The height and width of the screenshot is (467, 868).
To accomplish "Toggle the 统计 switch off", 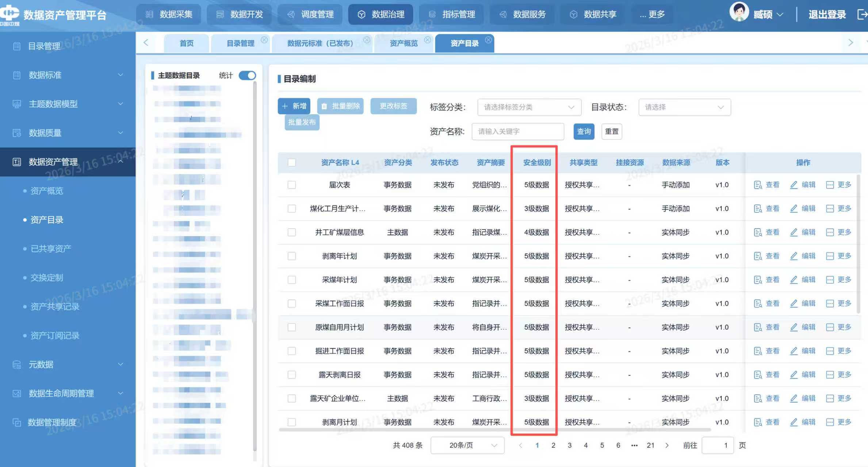I will (247, 76).
